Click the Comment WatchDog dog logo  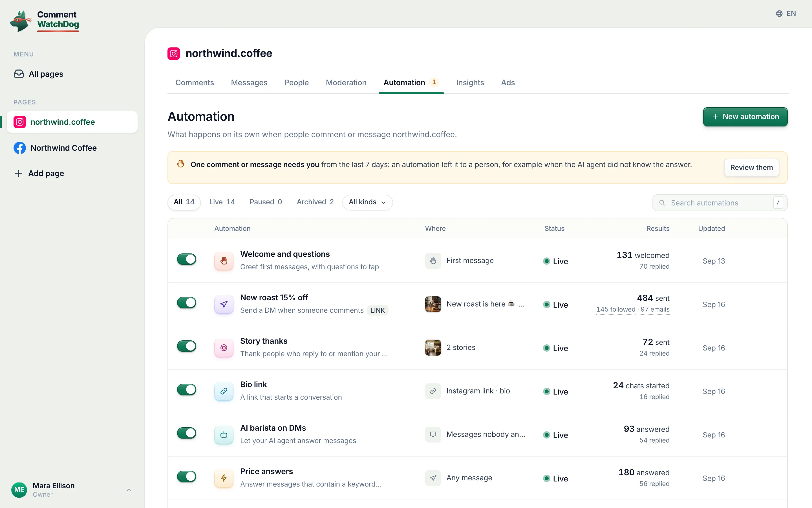(x=21, y=21)
